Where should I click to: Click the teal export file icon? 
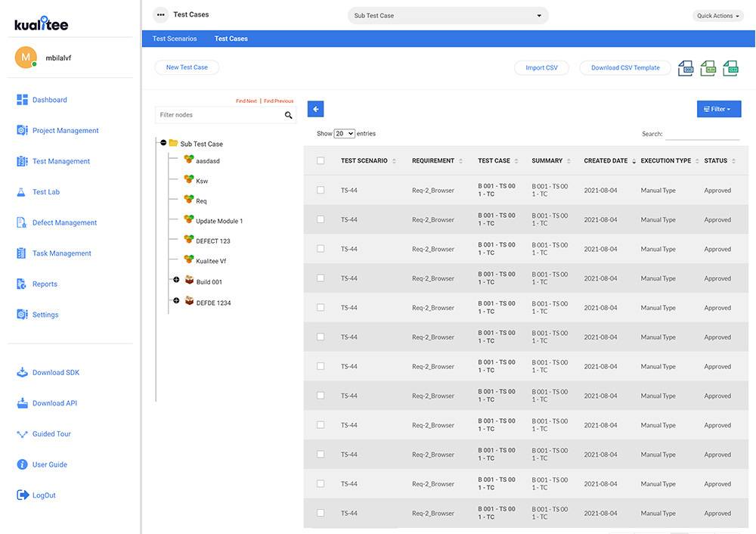coord(730,68)
